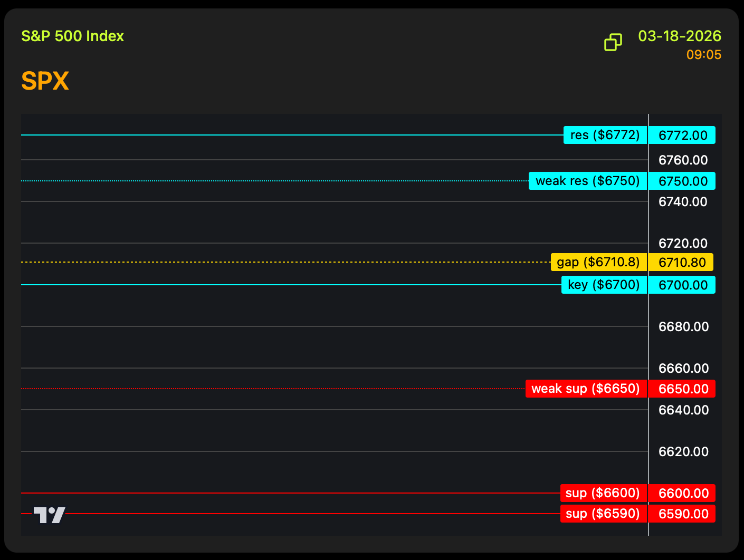The image size is (744, 560).
Task: Click the SPX ticker symbol heading
Action: point(45,81)
